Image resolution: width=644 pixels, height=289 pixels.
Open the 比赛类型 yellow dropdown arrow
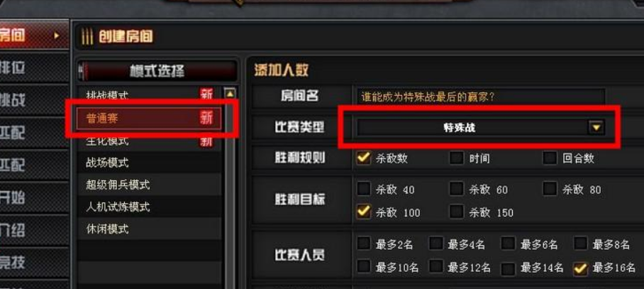(x=596, y=127)
